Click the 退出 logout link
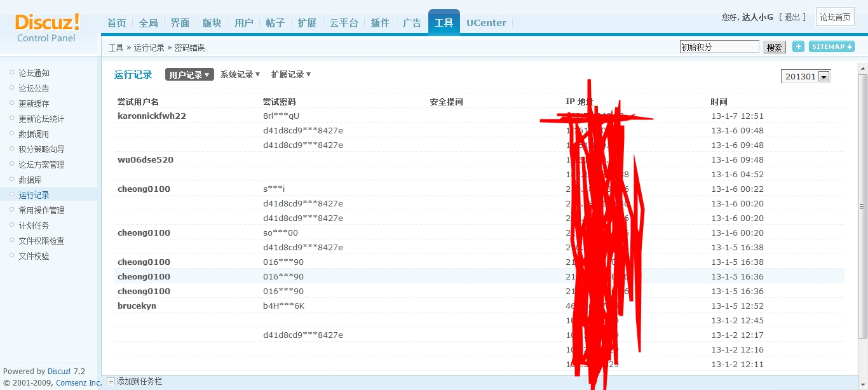The image size is (868, 390). 792,17
